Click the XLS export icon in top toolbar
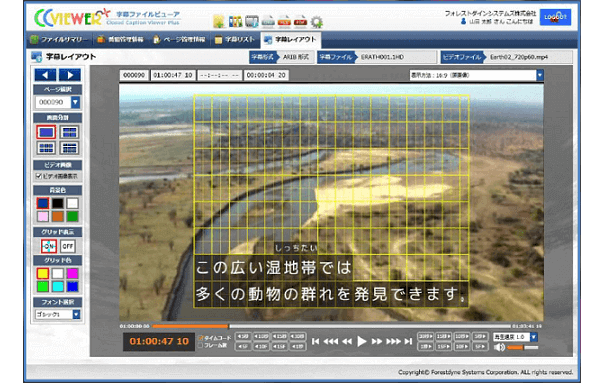 284,21
